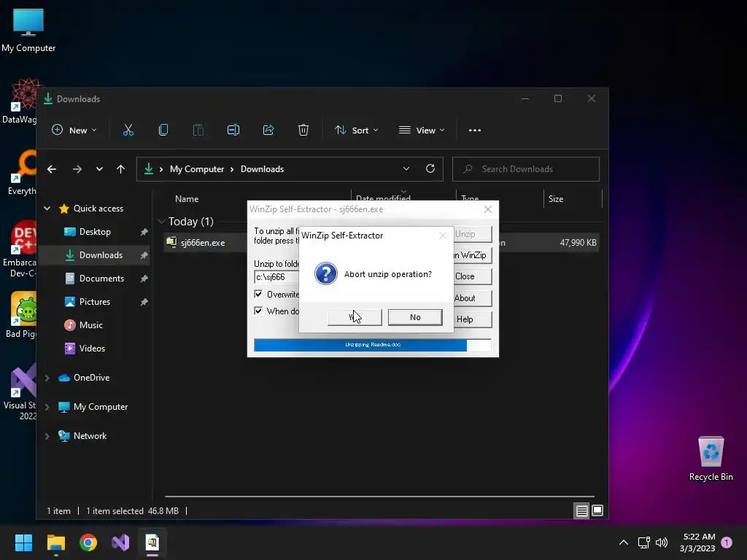The height and width of the screenshot is (560, 747).
Task: Sort by the Name column header
Action: (187, 199)
